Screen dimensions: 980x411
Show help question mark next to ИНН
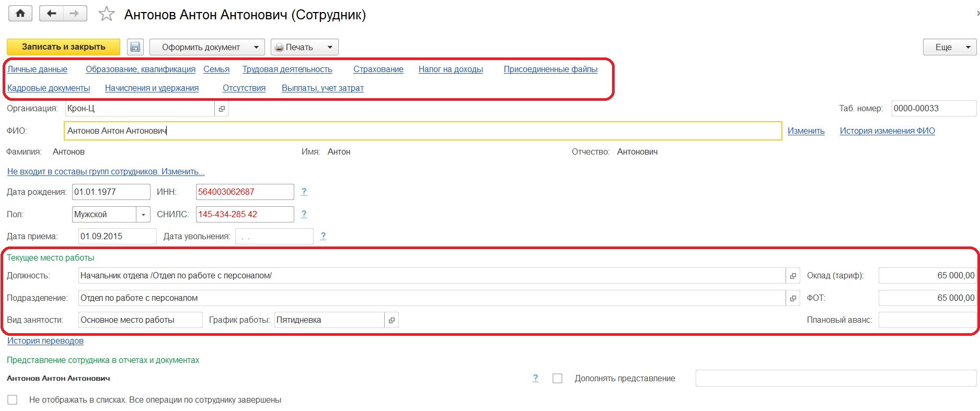click(304, 192)
